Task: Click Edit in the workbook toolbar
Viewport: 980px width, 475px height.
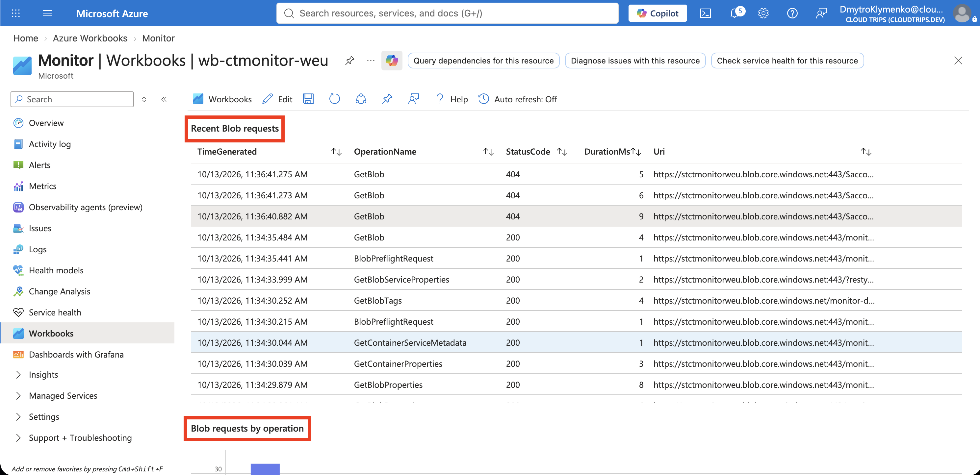Action: [x=277, y=99]
